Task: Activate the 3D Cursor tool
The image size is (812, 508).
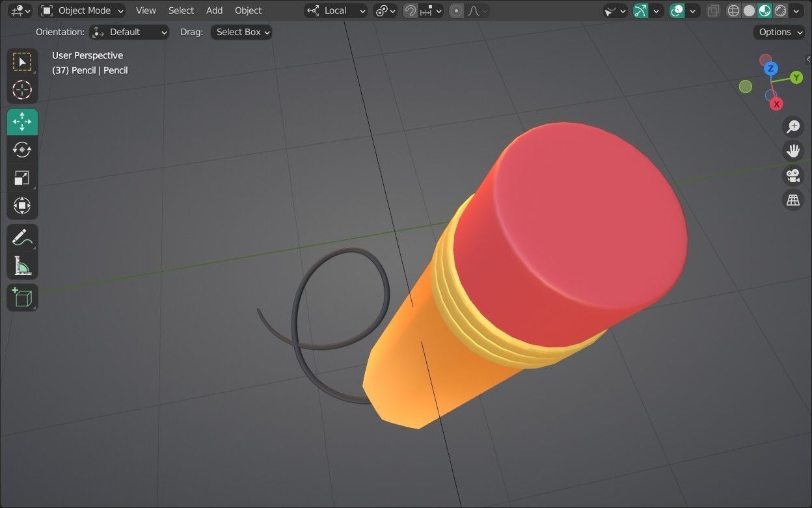Action: click(22, 90)
